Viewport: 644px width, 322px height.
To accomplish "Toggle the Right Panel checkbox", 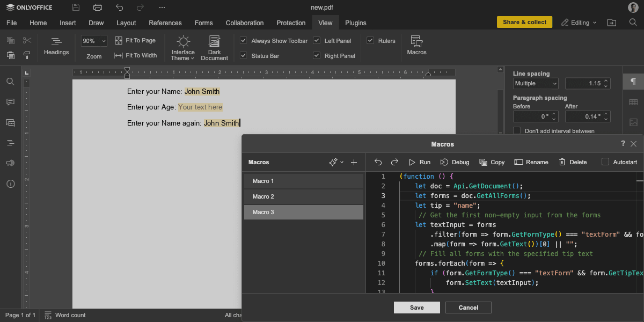I will 317,55.
